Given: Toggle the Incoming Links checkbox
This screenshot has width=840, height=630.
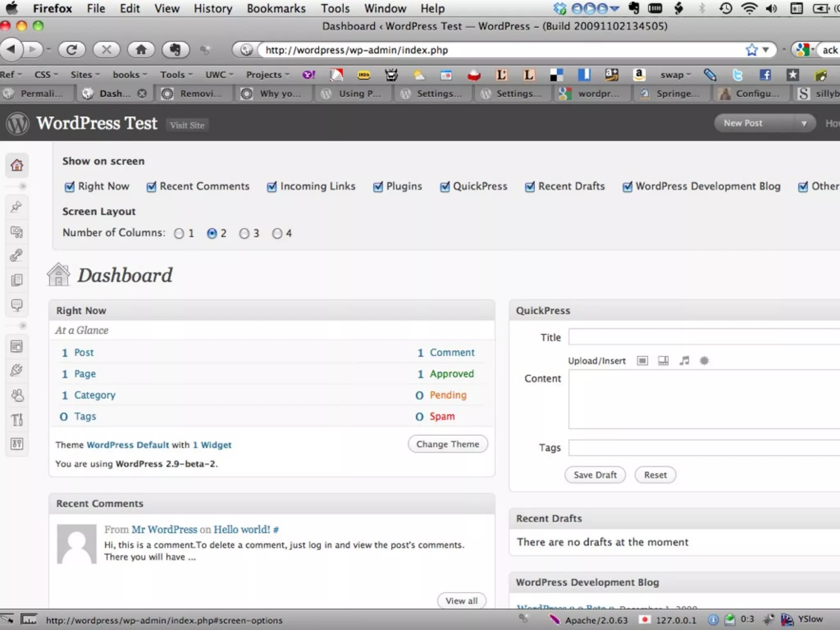Looking at the screenshot, I should [272, 187].
